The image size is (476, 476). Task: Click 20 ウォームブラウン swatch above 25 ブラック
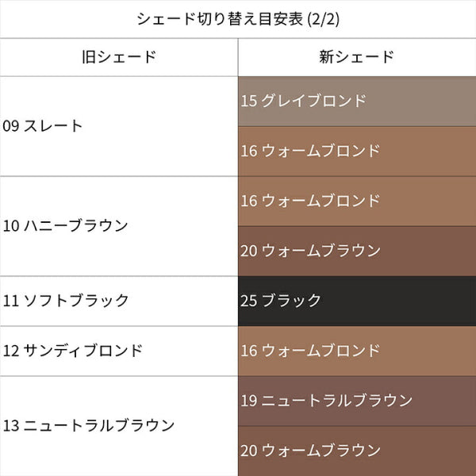(356, 251)
